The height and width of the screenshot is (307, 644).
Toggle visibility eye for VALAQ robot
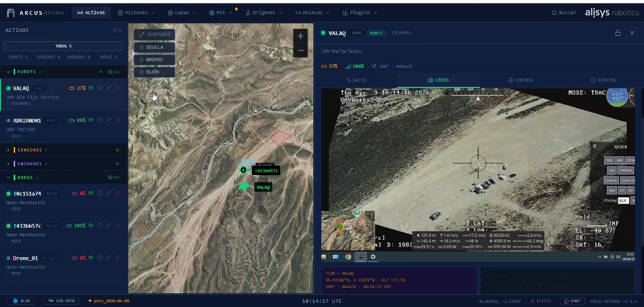coord(91,88)
